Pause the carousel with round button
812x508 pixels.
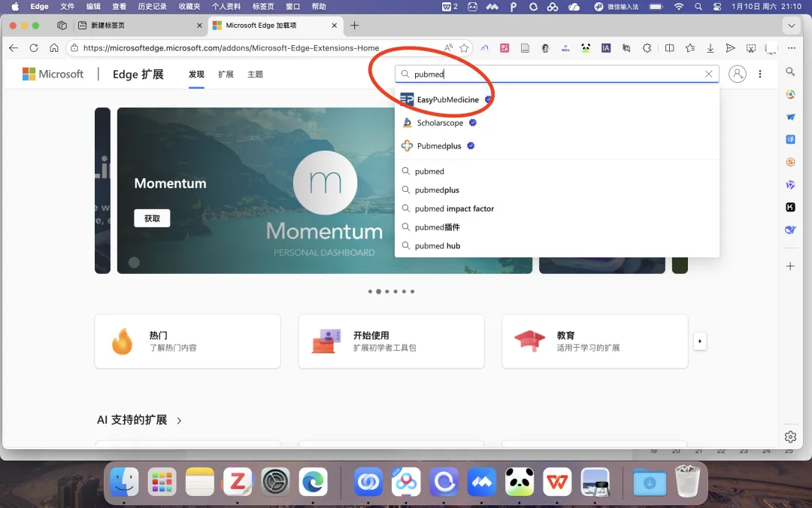pyautogui.click(x=134, y=263)
